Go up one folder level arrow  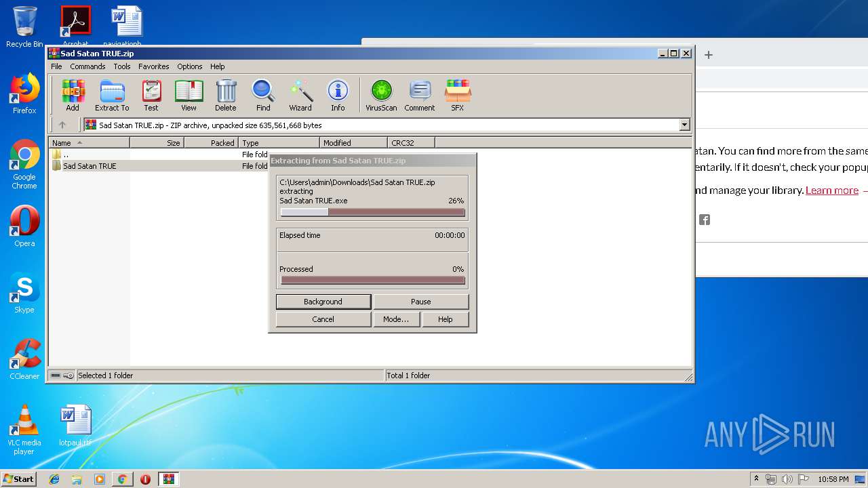click(62, 125)
